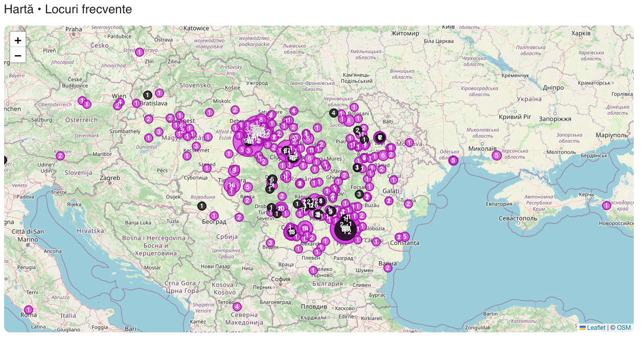Select marker 3 near Видин
Image resolution: width=644 pixels, height=339 pixels.
pyautogui.click(x=270, y=243)
